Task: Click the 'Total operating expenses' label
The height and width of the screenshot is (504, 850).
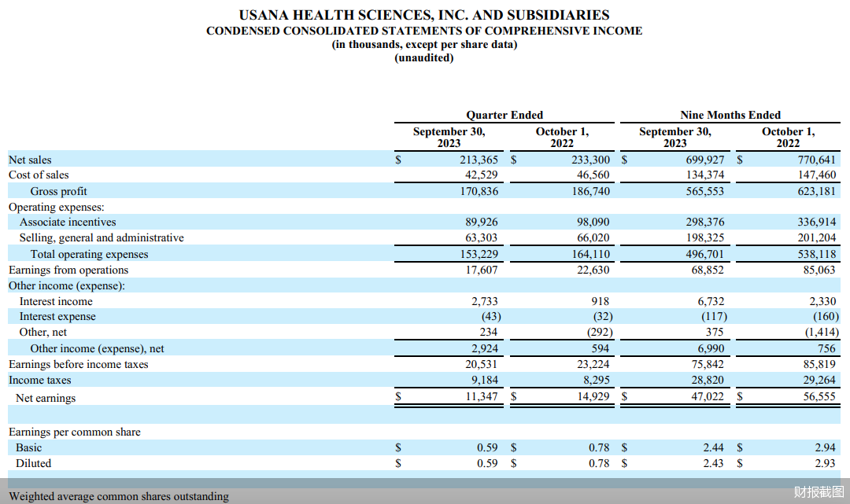Action: [x=89, y=254]
